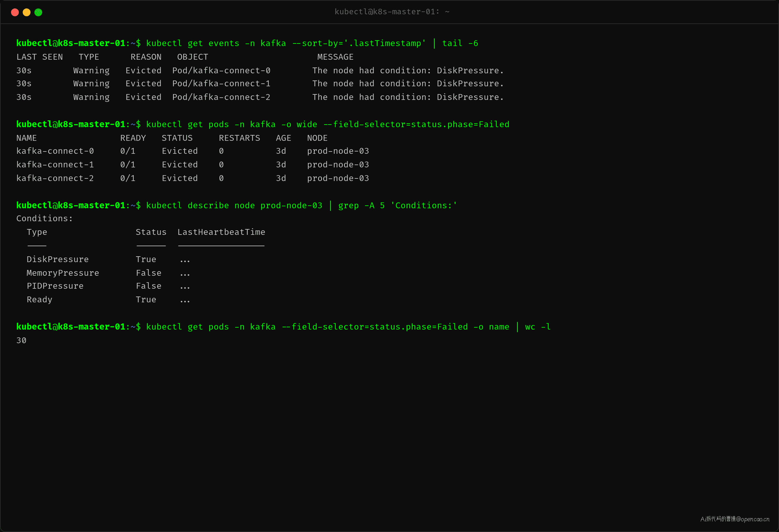
Task: Select the Pod/kafka-connect-0 event object text
Action: coord(221,70)
